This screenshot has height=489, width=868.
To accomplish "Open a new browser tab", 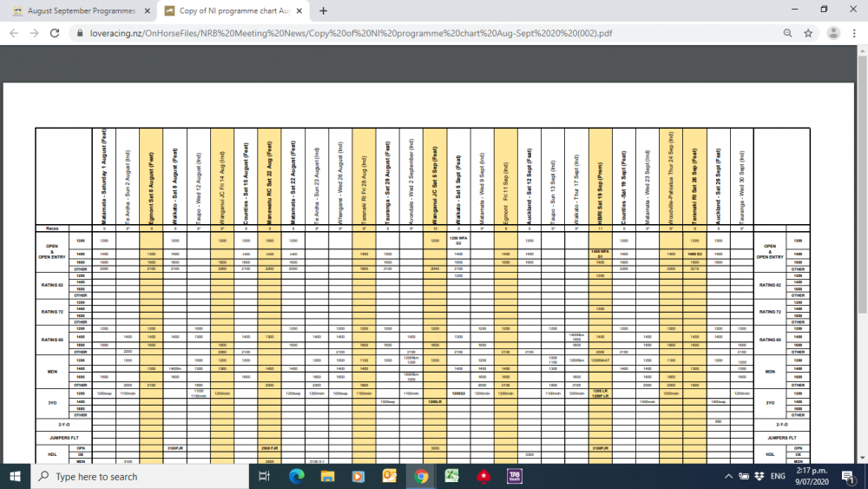I will 324,11.
